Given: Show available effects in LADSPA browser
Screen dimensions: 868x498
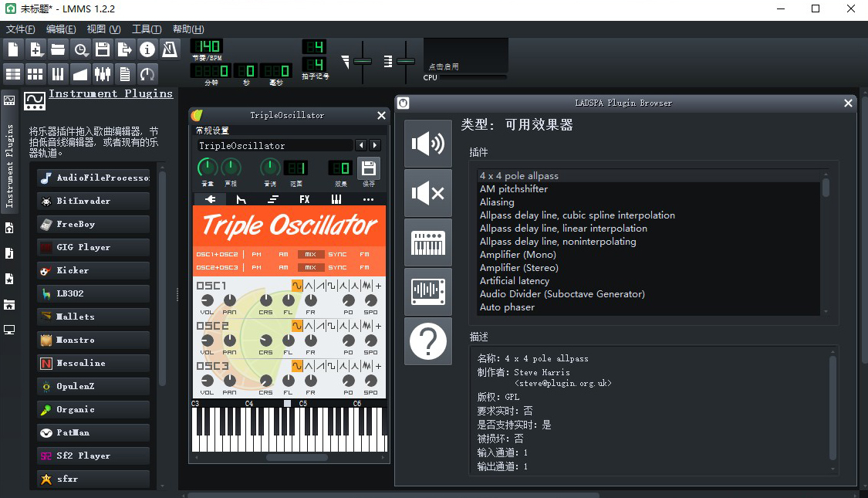Looking at the screenshot, I should tap(428, 144).
